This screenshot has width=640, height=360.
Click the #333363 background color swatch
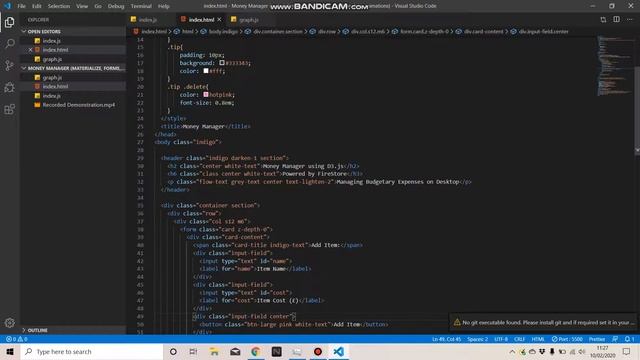[222, 63]
